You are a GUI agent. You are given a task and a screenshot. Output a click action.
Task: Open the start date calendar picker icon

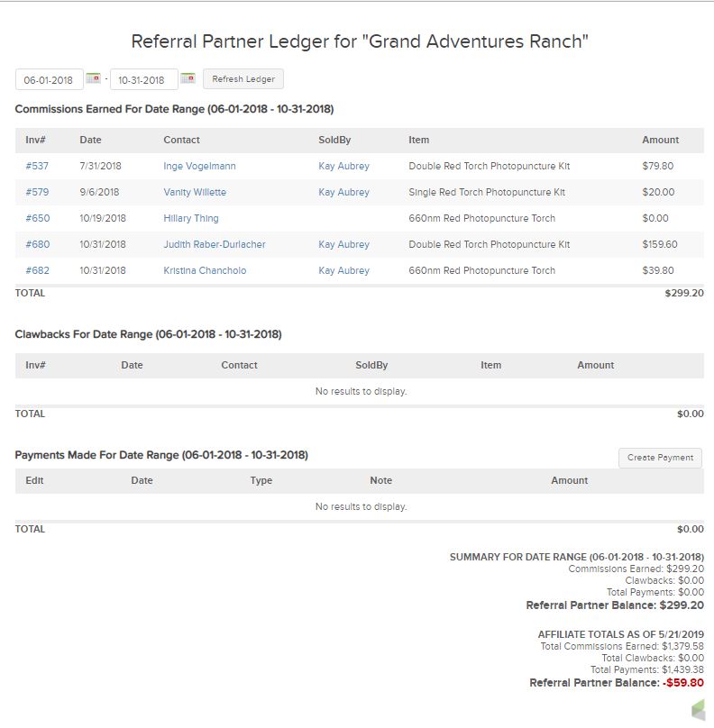tap(93, 78)
